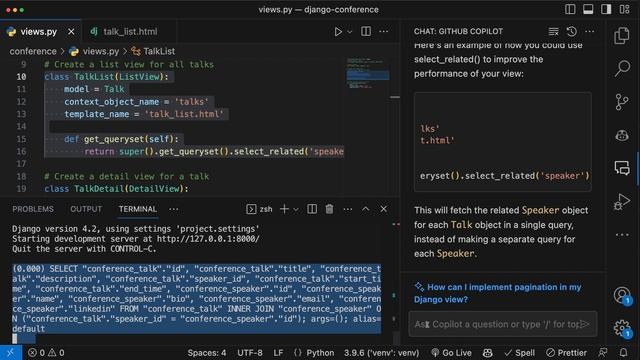Open the Chat view in activity bar
Image resolution: width=640 pixels, height=360 pixels.
coord(622,168)
